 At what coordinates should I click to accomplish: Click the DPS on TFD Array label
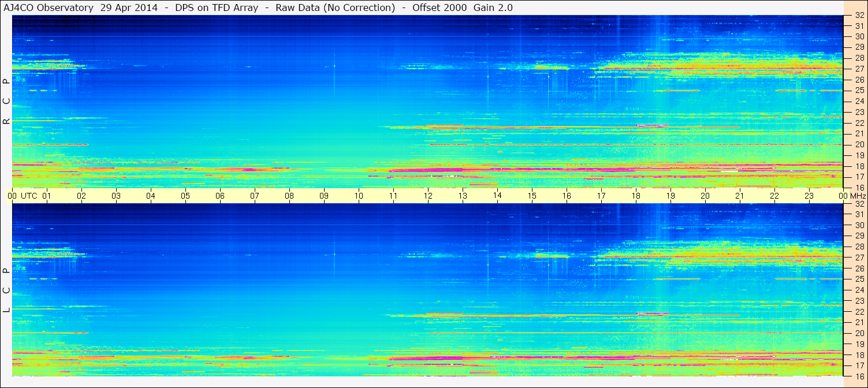217,8
